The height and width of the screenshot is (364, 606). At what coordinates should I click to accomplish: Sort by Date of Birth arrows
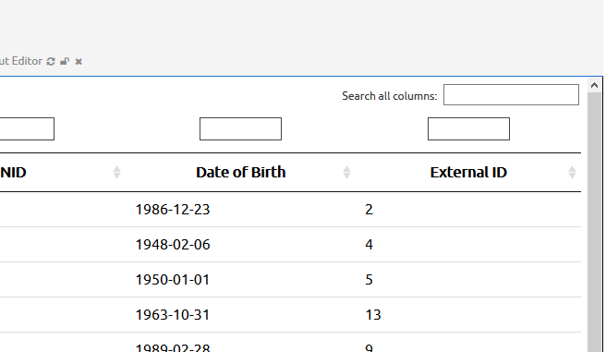coord(346,173)
